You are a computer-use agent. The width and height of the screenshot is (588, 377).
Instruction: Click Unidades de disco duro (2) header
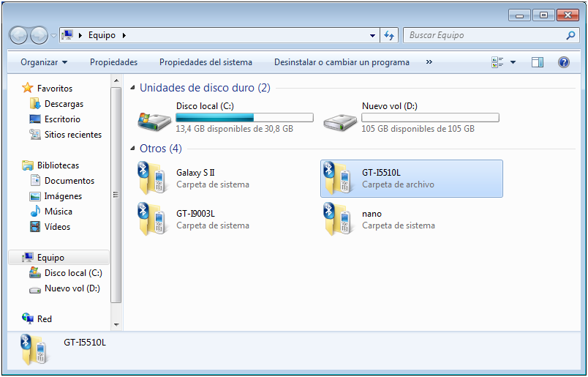[205, 88]
